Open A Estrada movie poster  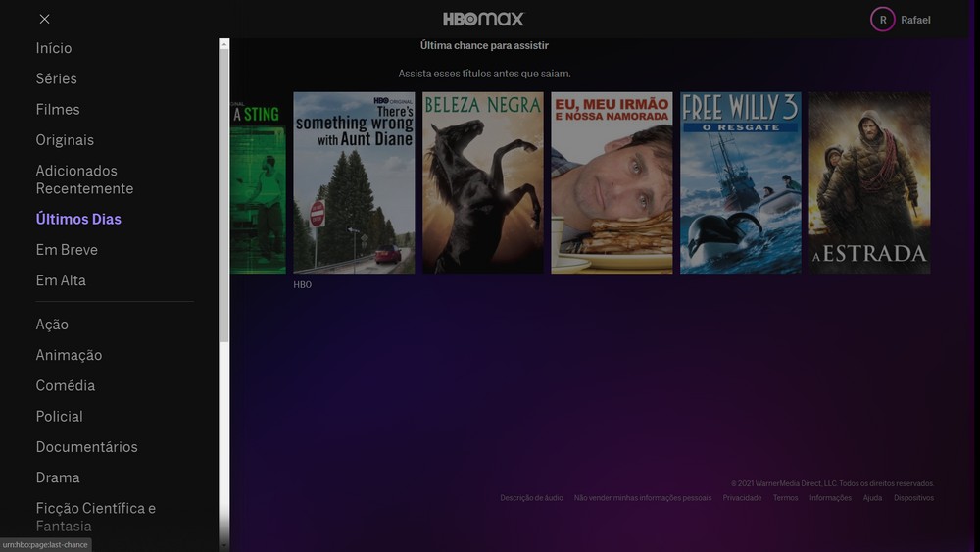[x=869, y=182]
